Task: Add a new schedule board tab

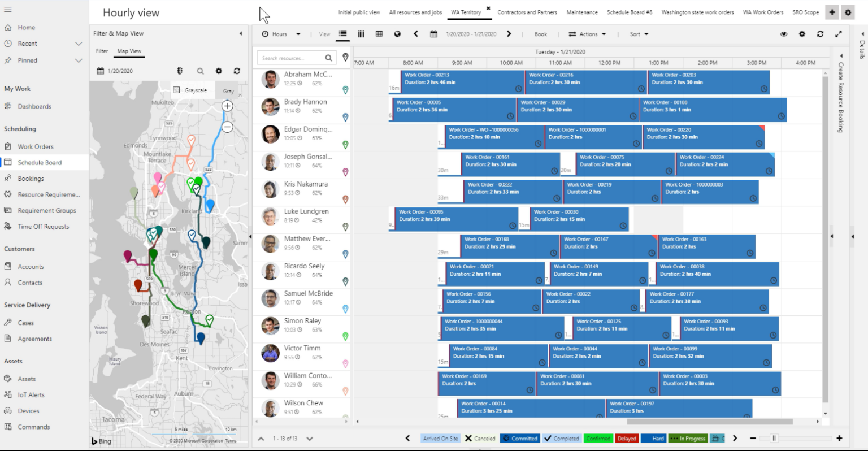Action: click(x=832, y=12)
